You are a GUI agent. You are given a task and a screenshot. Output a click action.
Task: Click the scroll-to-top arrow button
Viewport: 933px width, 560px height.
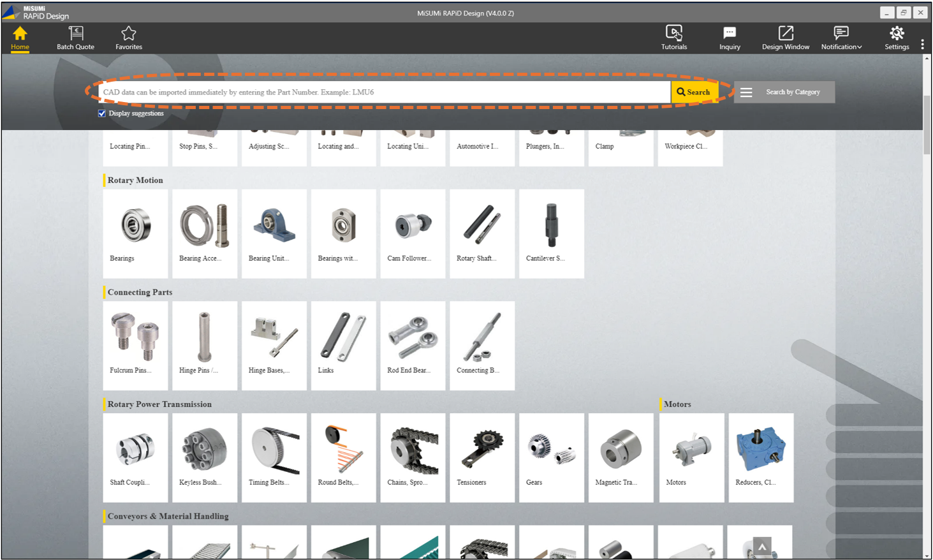point(761,547)
